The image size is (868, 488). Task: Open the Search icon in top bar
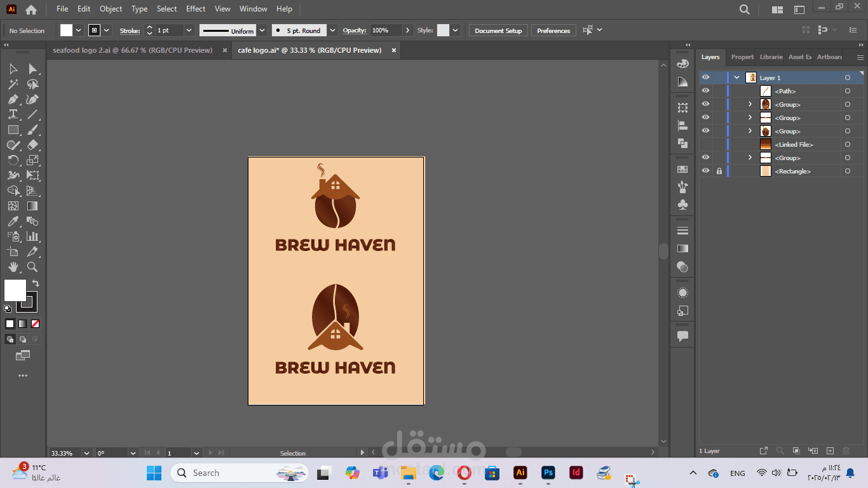coord(745,10)
